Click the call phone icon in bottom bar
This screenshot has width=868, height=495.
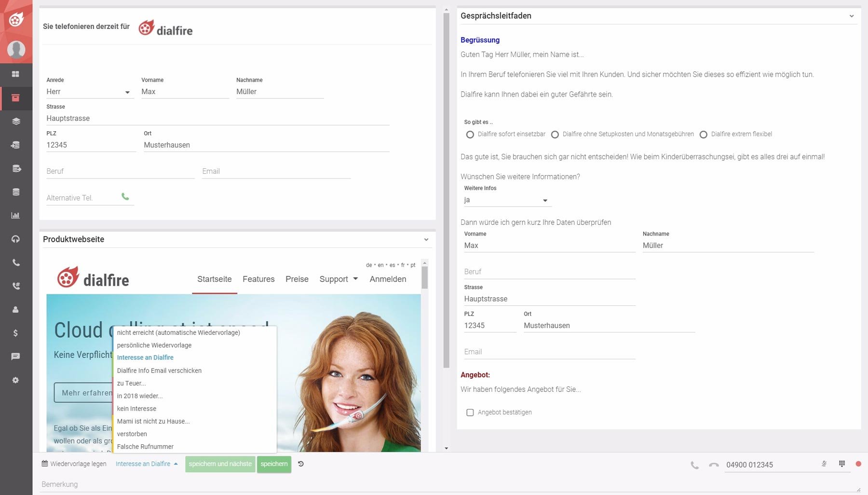(x=694, y=465)
